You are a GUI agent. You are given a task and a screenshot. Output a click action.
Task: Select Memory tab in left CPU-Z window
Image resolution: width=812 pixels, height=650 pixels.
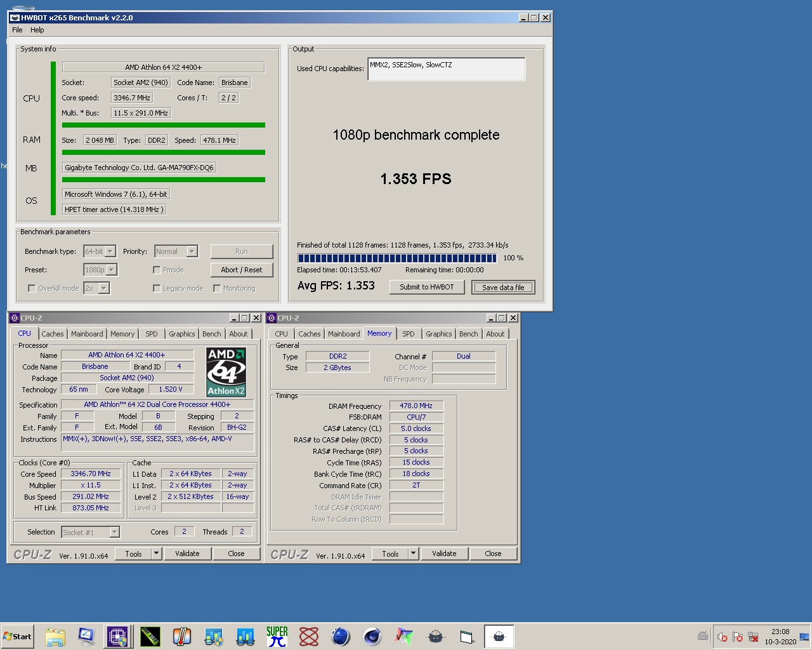click(122, 334)
